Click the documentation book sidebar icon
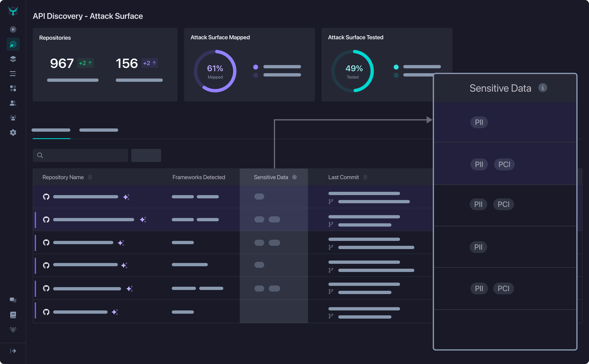 click(x=13, y=315)
